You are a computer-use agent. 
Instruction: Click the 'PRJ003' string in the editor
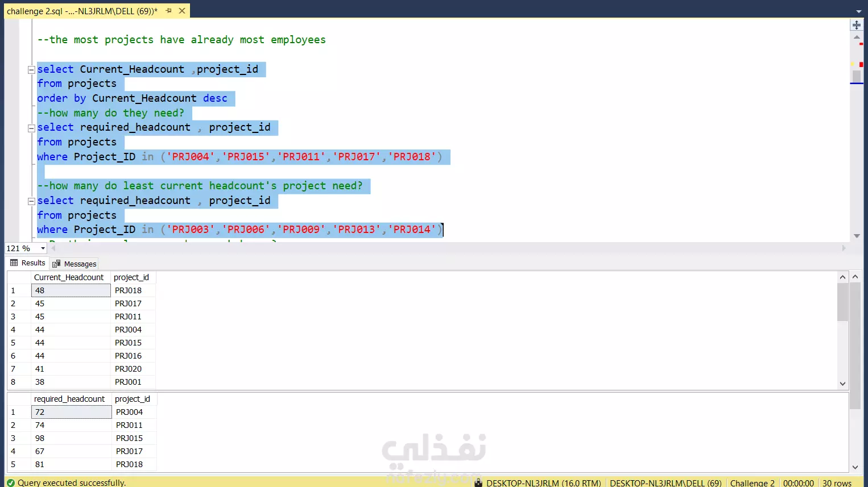191,230
